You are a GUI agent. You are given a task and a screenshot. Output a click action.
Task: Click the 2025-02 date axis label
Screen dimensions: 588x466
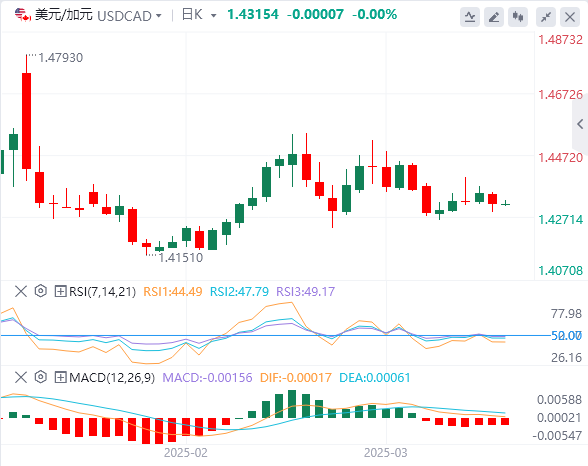tap(186, 453)
